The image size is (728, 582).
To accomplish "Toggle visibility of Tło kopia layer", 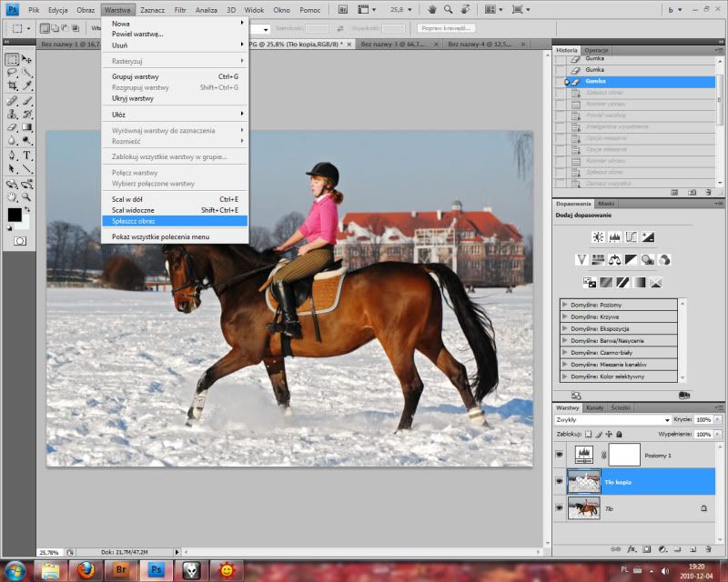I will coord(560,482).
